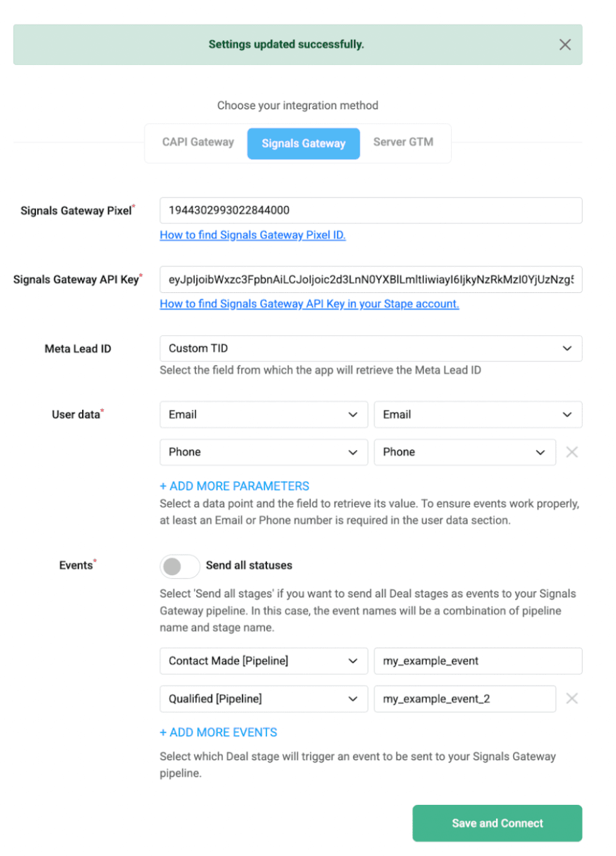Viewport: 616px width, 856px height.
Task: Delete the Qualified pipeline event row
Action: pos(572,698)
